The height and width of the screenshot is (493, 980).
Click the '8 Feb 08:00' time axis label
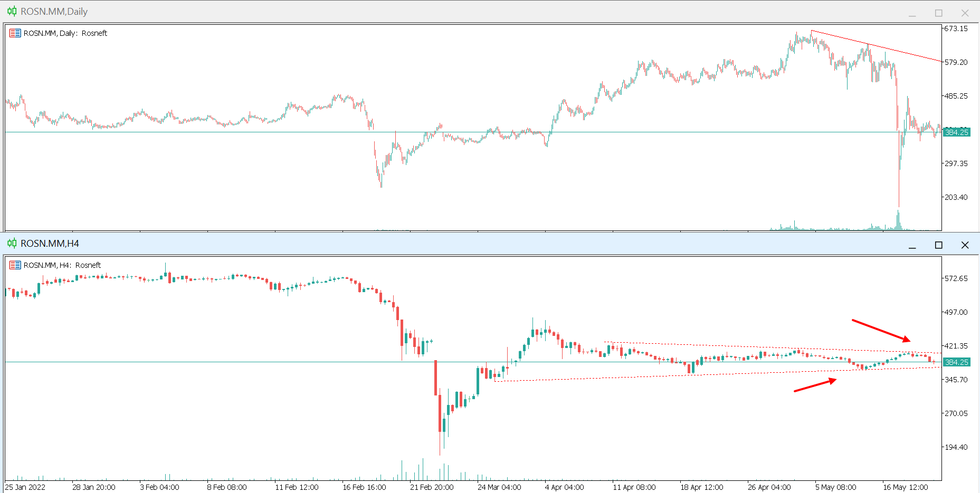[x=227, y=487]
